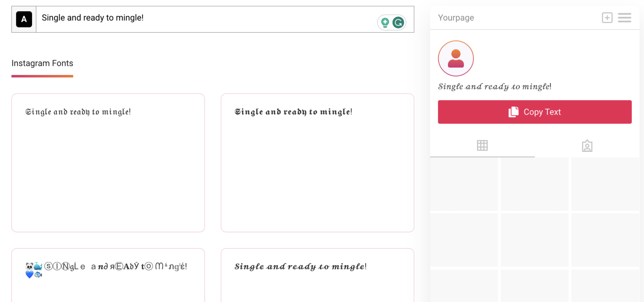The height and width of the screenshot is (302, 644).
Task: Click the gradient underline below Instagram Fonts
Action: [42, 76]
